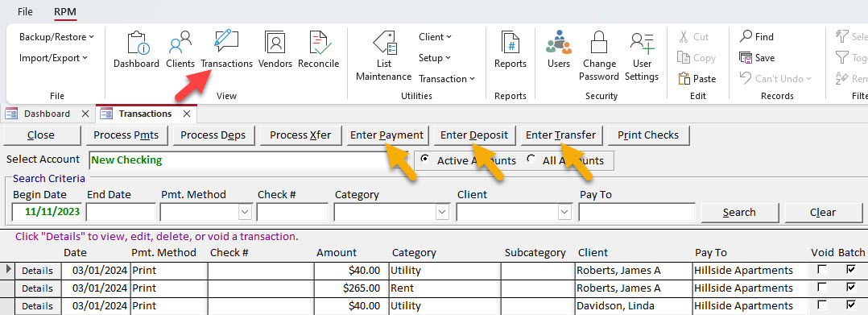The image size is (868, 315).
Task: Toggle Batch checkbox for $40.00 Roberts row
Action: [x=851, y=270]
